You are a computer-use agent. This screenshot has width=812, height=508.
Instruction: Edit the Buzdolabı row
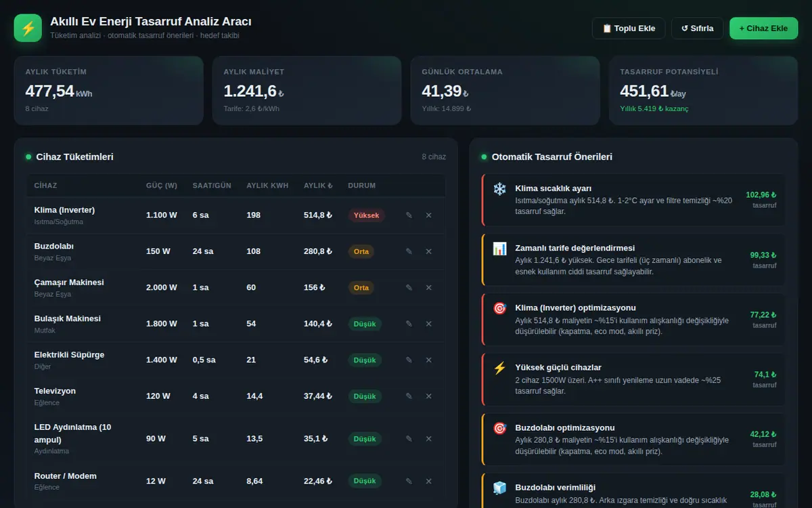point(409,251)
